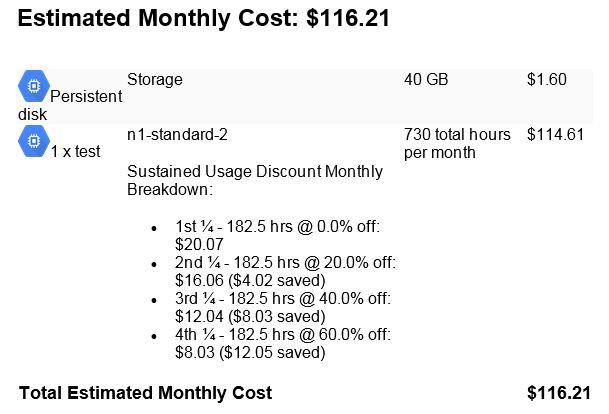Click the Persistent disk Compute Engine icon

[34, 86]
